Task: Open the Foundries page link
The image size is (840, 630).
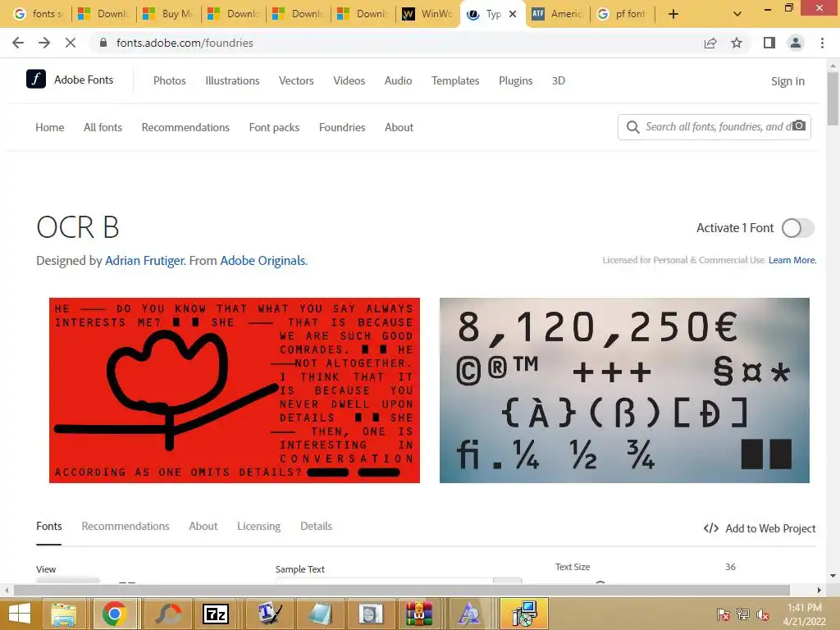Action: (x=342, y=127)
